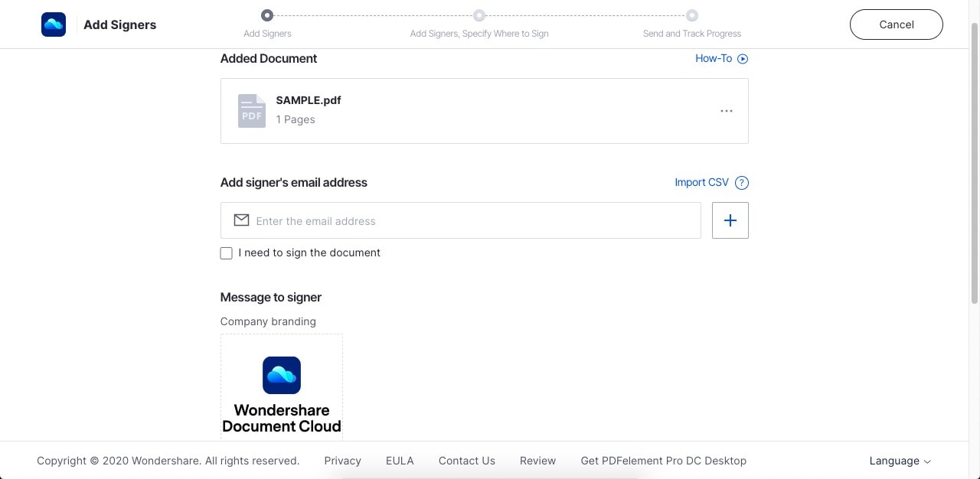This screenshot has width=980, height=479.
Task: Open the Privacy footer link
Action: pyautogui.click(x=342, y=461)
